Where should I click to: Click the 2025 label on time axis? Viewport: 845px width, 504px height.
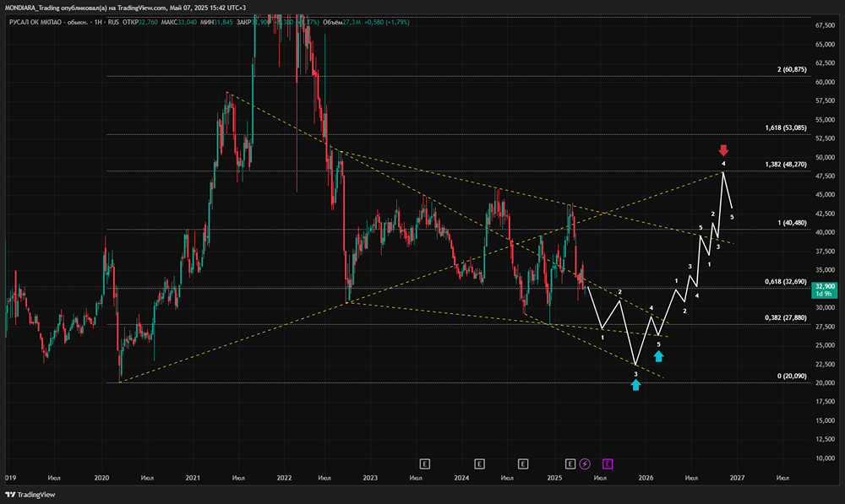[554, 478]
